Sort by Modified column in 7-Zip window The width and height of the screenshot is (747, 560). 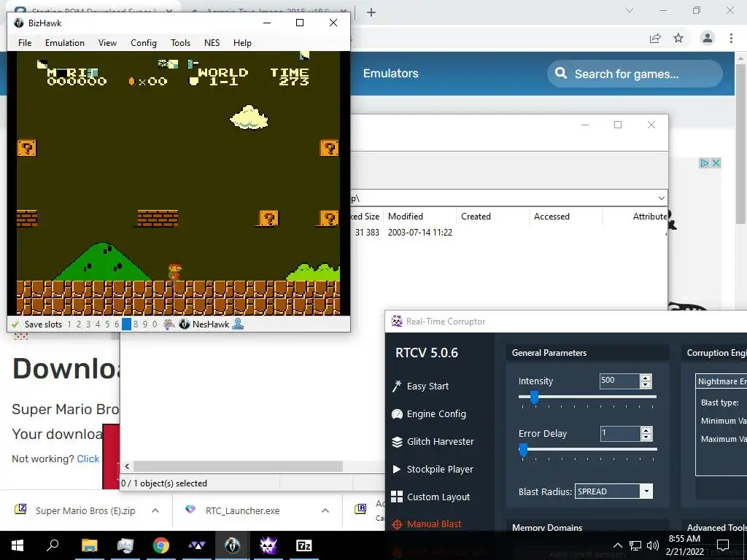[419, 216]
